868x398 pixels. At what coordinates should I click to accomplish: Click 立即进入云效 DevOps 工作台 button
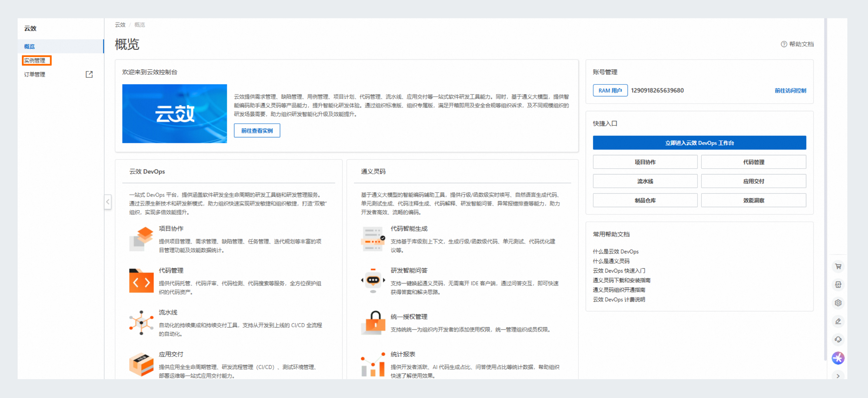pyautogui.click(x=699, y=143)
